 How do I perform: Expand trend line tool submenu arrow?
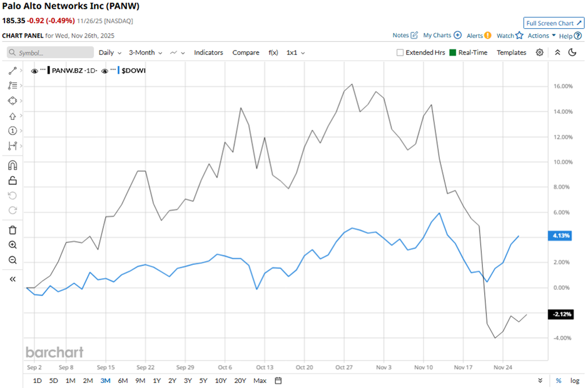coord(21,71)
